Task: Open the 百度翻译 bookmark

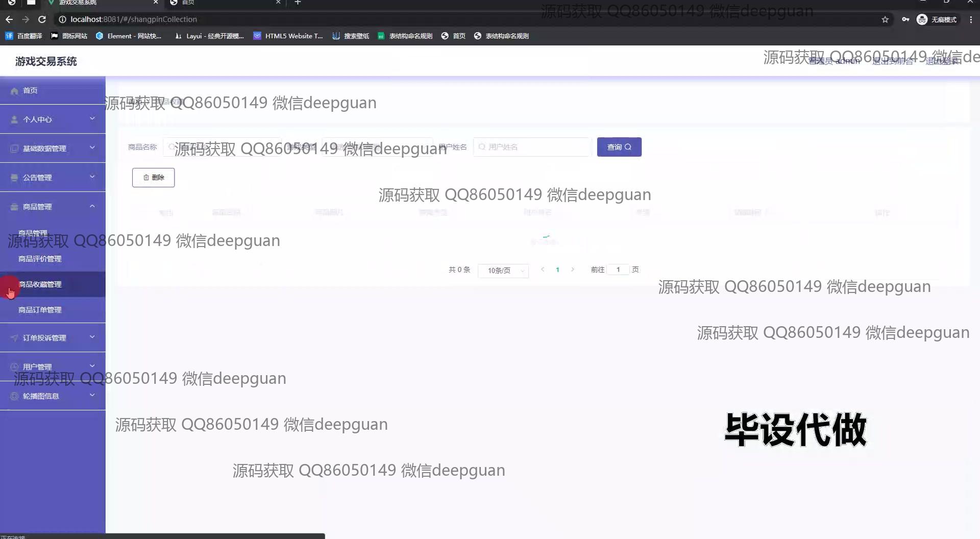Action: tap(24, 36)
